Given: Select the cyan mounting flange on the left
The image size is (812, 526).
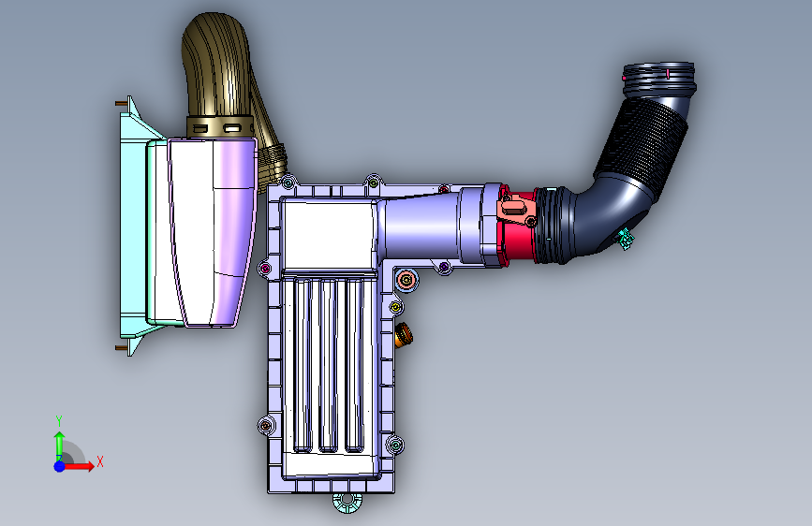Looking at the screenshot, I should point(134,226).
